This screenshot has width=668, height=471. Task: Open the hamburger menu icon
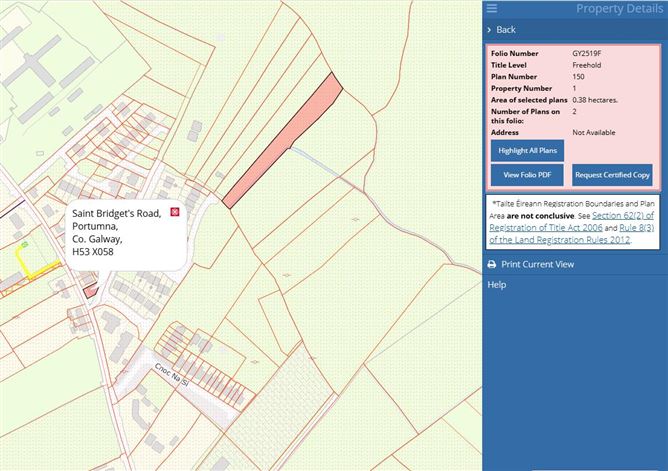492,8
